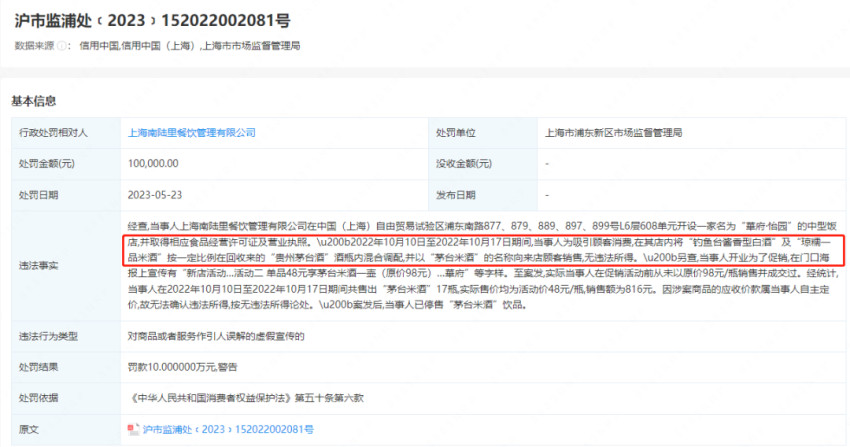Viewport: 850px width, 447px height.
Task: Open company link 上海南陆里餐饮管理有限公司
Action: pos(192,132)
